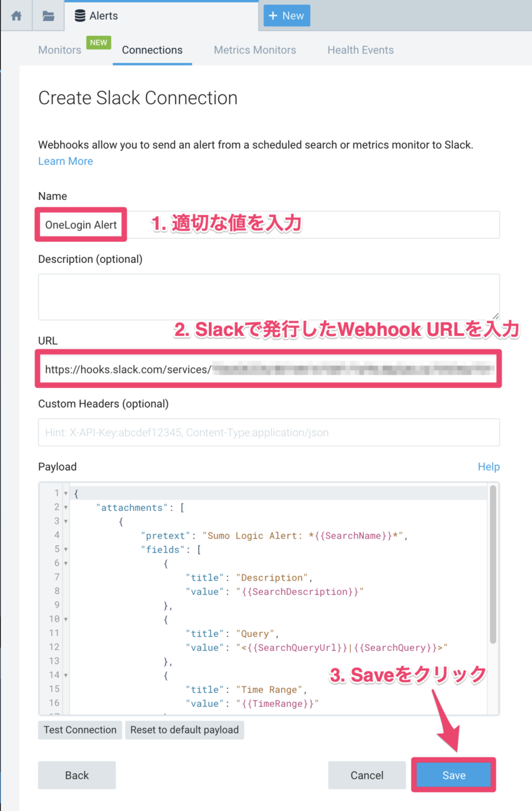Screen dimensions: 532x811
Task: Collapse fold arrow on line 5 fields
Action: coord(66,549)
